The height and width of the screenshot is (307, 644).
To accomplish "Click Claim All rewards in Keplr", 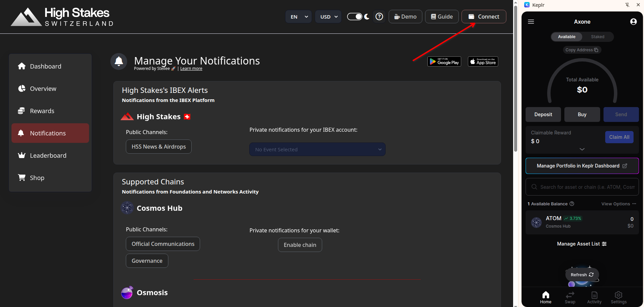I will click(619, 137).
